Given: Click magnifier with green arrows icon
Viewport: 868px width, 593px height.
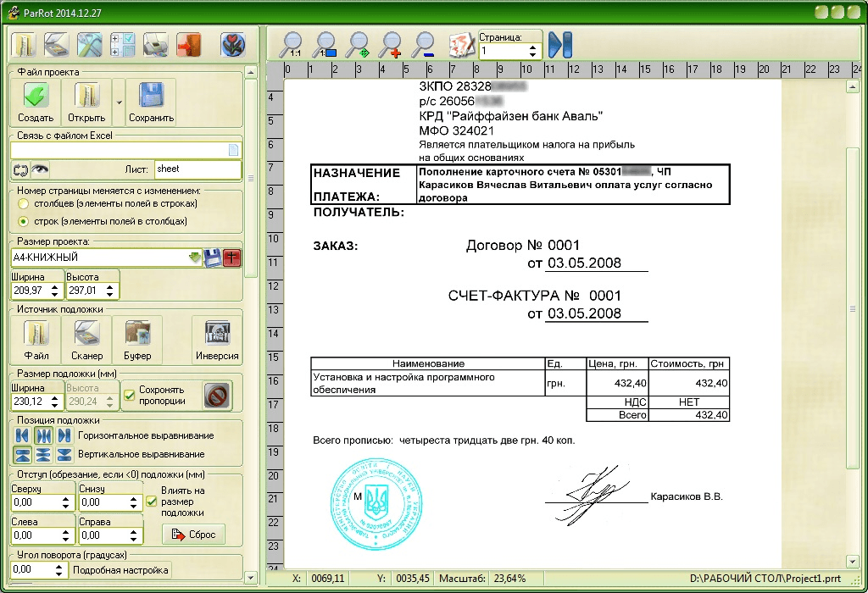Looking at the screenshot, I should point(359,45).
